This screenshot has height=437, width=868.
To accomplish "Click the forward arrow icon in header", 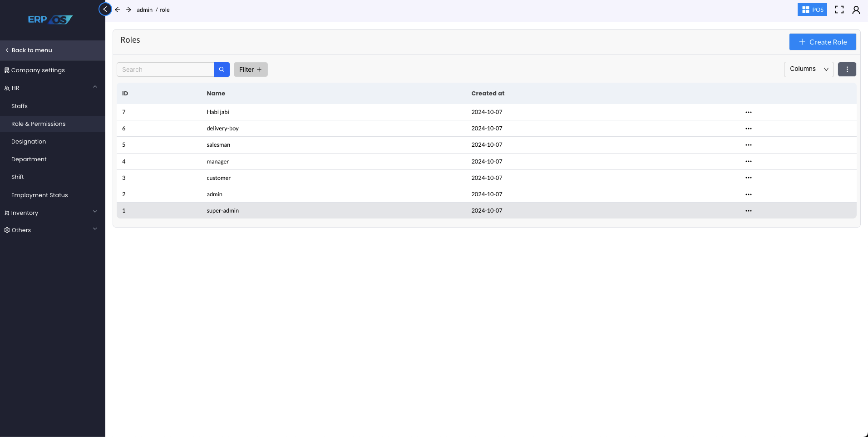I will (129, 10).
